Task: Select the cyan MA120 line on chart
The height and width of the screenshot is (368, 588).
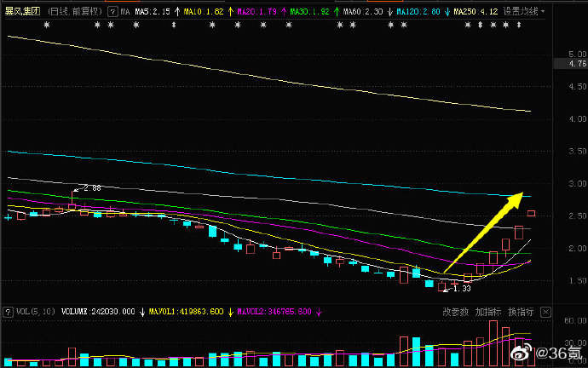Action: (269, 175)
